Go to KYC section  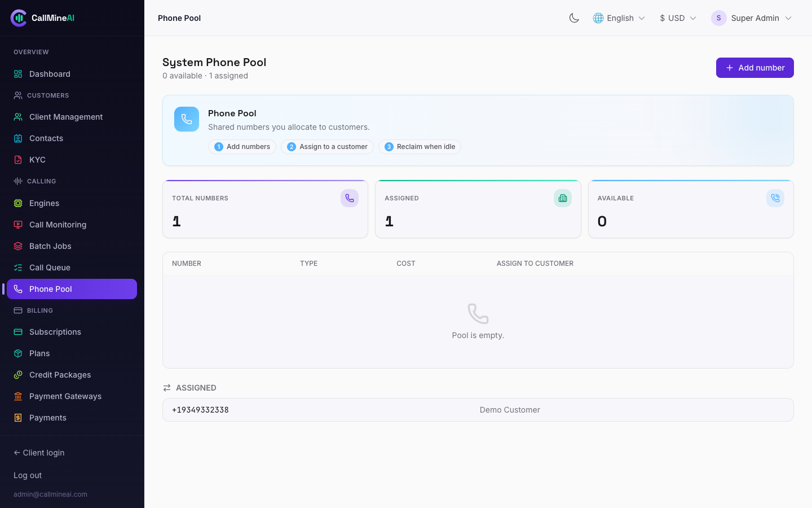coord(72,160)
